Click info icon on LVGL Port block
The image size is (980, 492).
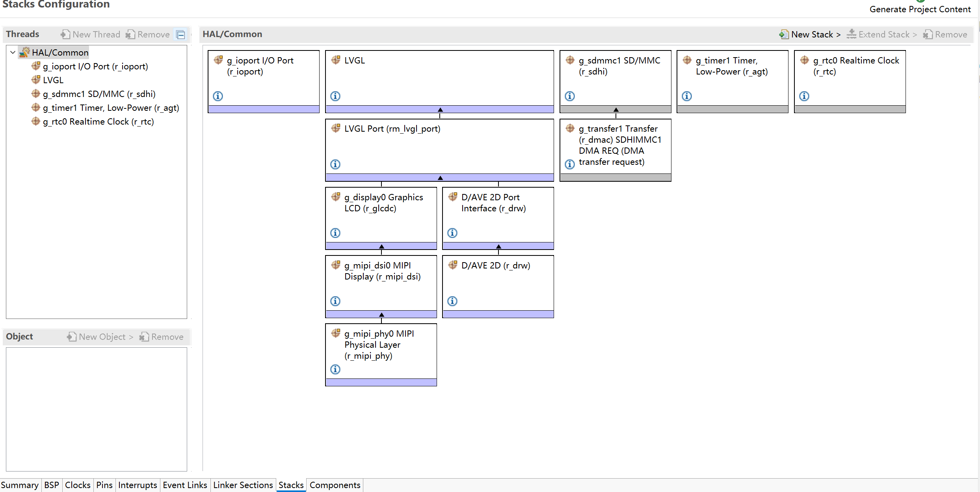pyautogui.click(x=335, y=164)
